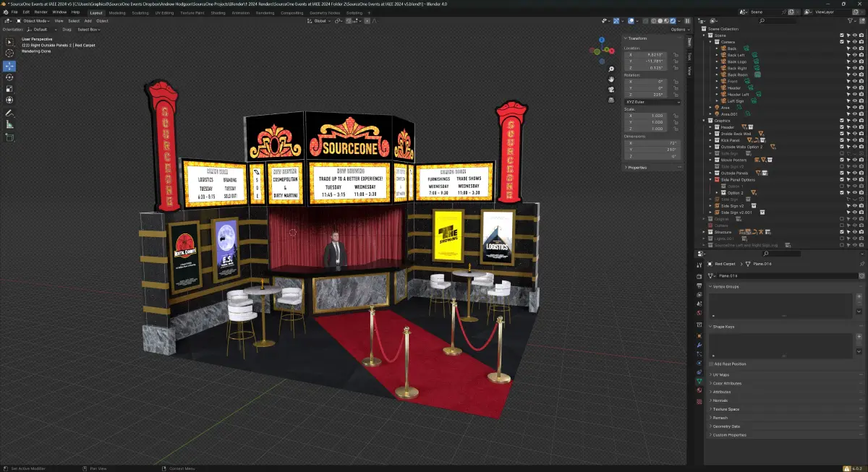The width and height of the screenshot is (868, 472).
Task: Switch to the Modeling workspace tab
Action: (117, 12)
